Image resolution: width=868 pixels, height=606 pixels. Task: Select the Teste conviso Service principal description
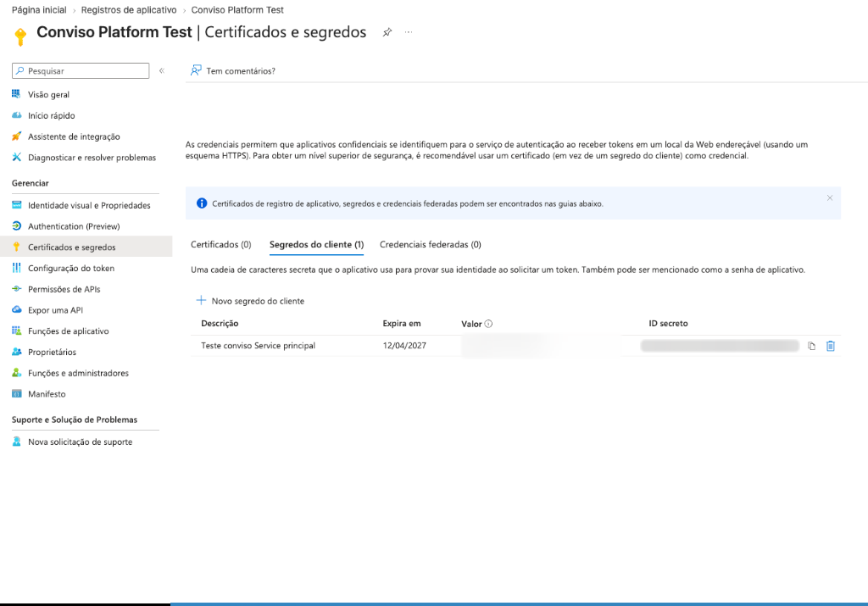(x=258, y=345)
